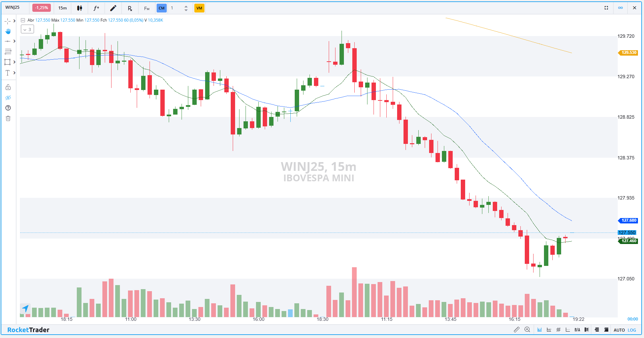
Task: Expand the crosshair cursor tool options
Action: pos(14,21)
